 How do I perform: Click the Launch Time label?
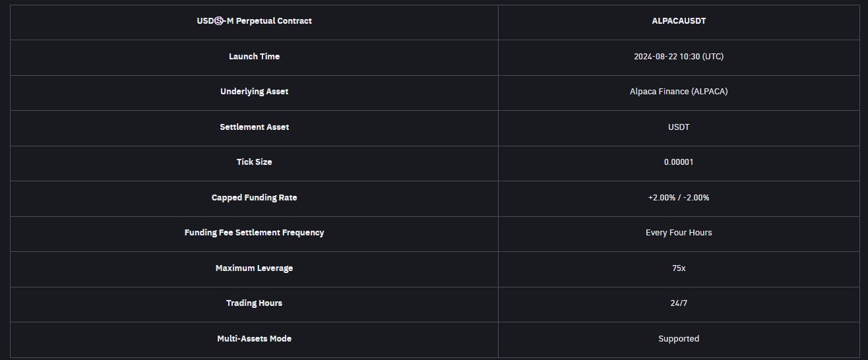254,57
